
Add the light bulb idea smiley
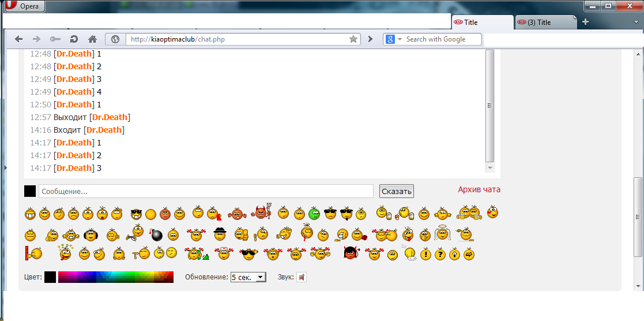454,254
